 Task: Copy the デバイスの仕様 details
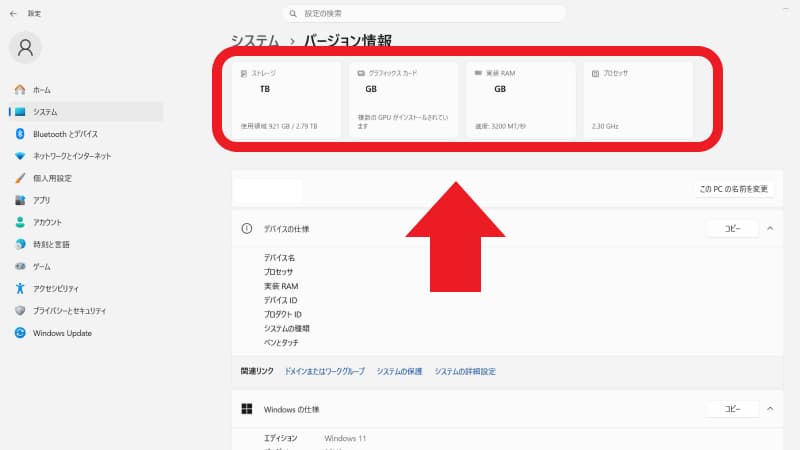click(732, 229)
